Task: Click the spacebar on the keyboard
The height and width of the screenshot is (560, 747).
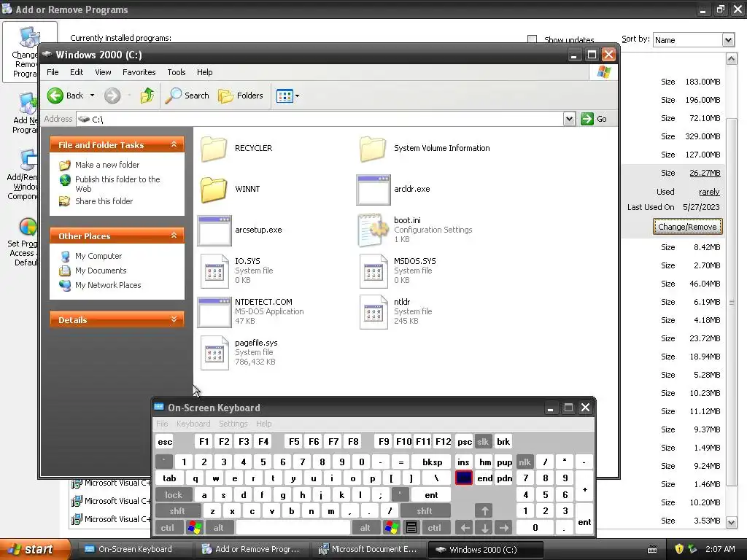Action: coord(293,528)
